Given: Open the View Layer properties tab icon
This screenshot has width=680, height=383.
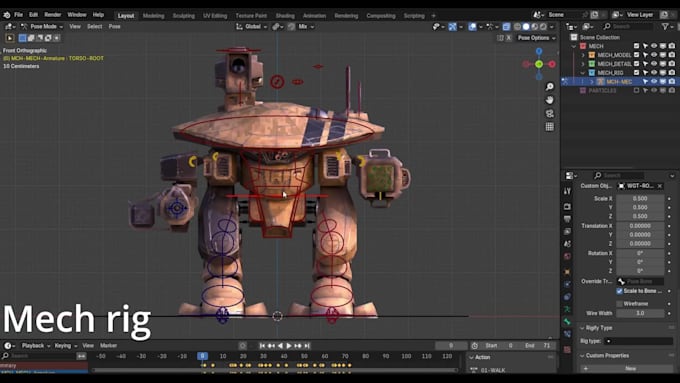Looking at the screenshot, I should 567,232.
